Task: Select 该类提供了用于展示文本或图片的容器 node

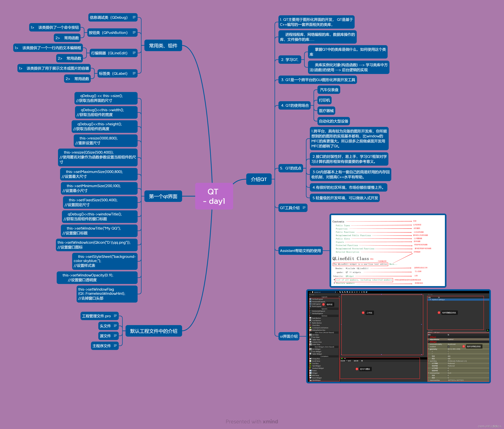Action: [54, 68]
